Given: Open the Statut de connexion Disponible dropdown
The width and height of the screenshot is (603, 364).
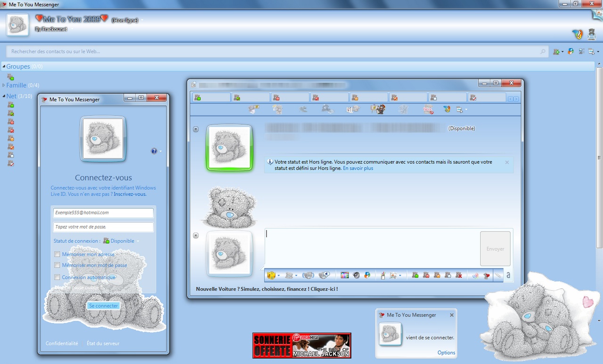Looking at the screenshot, I should (121, 241).
